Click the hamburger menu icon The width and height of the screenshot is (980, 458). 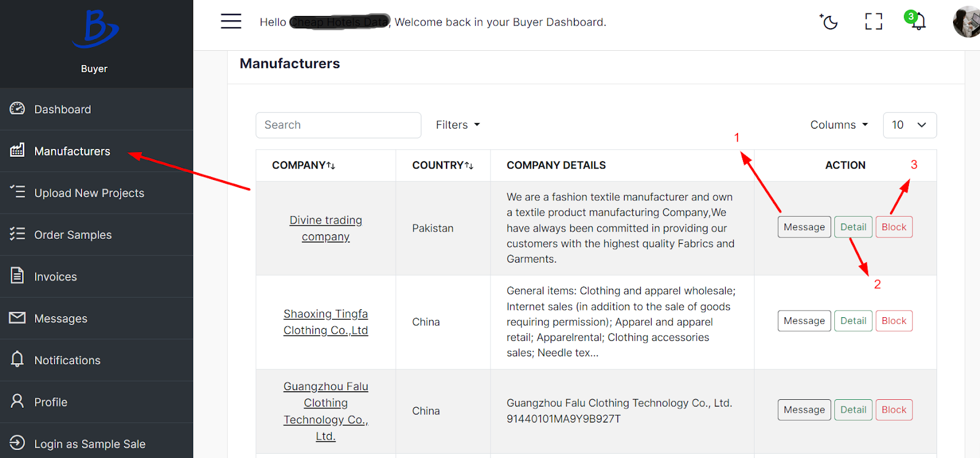[x=231, y=21]
